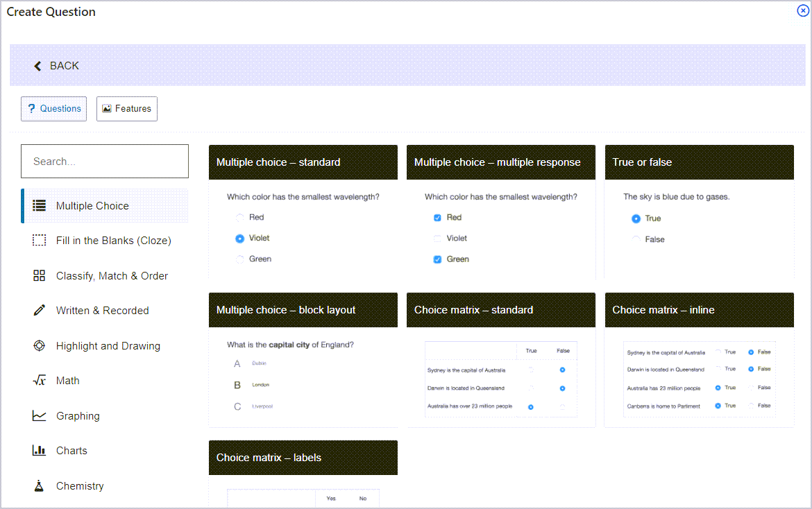The width and height of the screenshot is (812, 509).
Task: Close the Create Question dialog
Action: click(x=803, y=10)
